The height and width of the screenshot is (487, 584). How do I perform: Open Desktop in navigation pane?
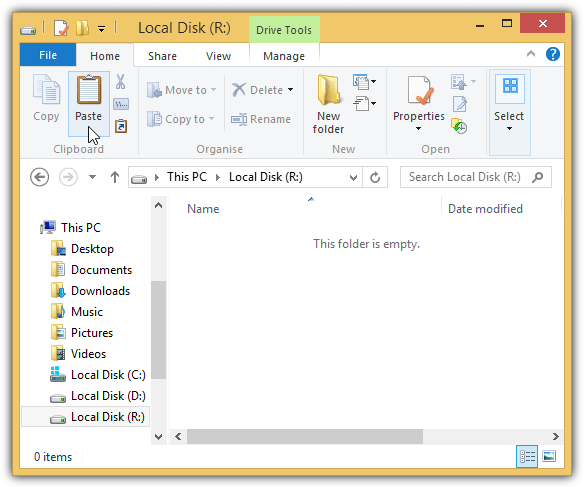92,249
